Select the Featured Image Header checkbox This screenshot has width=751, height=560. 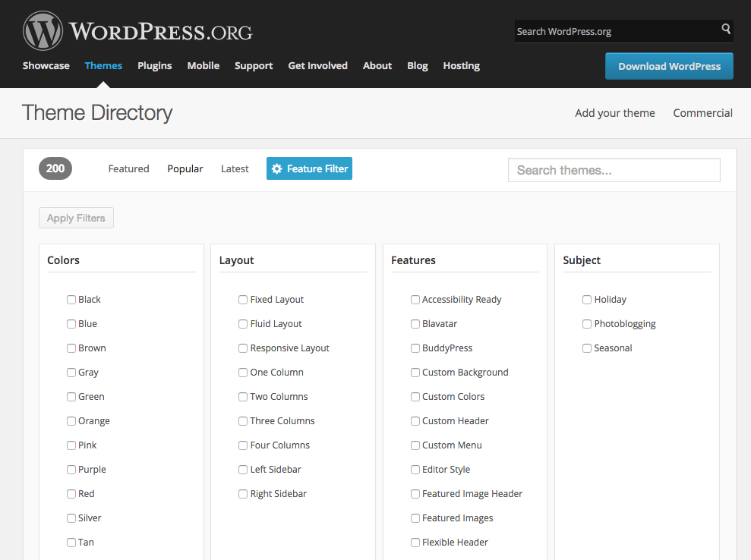(415, 494)
